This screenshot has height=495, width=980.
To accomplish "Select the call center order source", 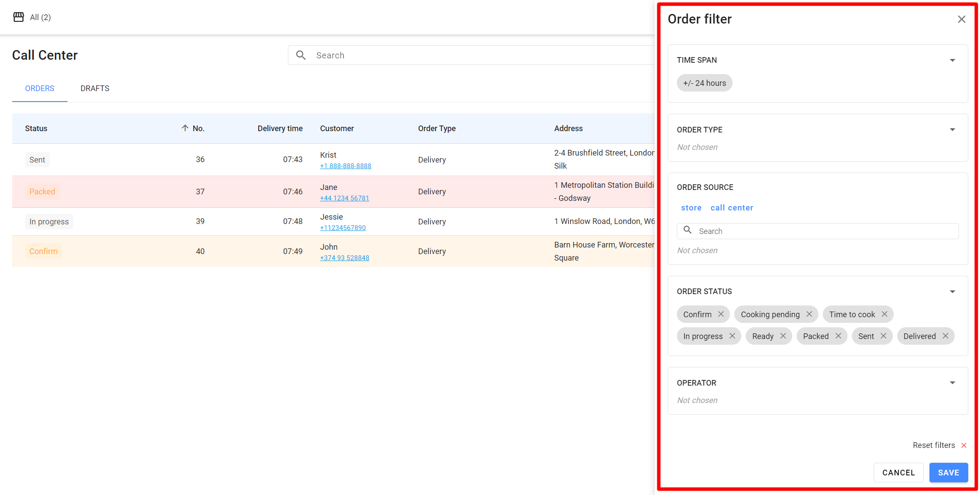I will click(x=732, y=208).
